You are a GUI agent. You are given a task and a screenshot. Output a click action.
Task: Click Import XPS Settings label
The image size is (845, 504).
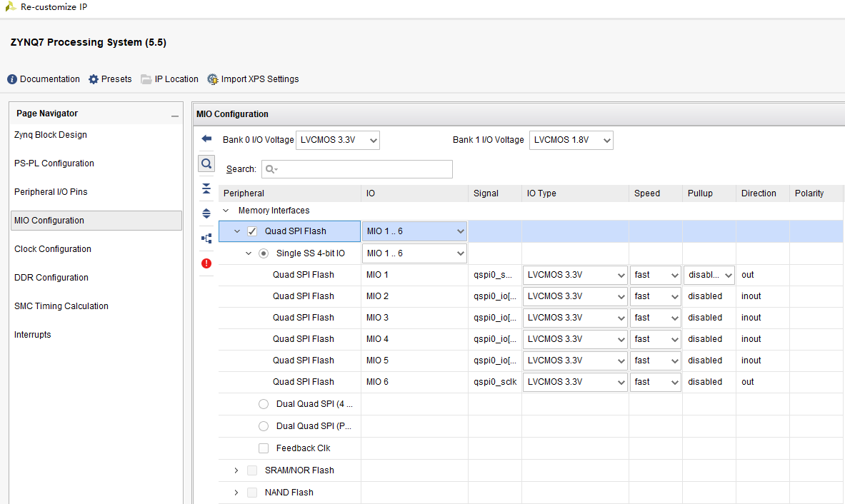[x=260, y=79]
